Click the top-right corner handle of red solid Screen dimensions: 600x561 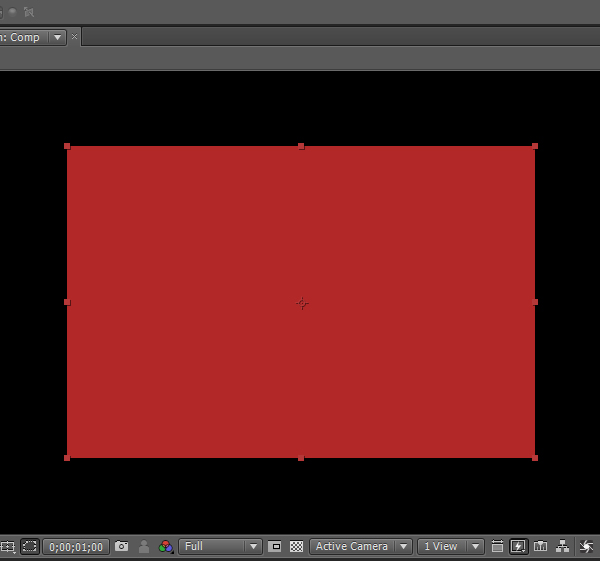coord(535,146)
